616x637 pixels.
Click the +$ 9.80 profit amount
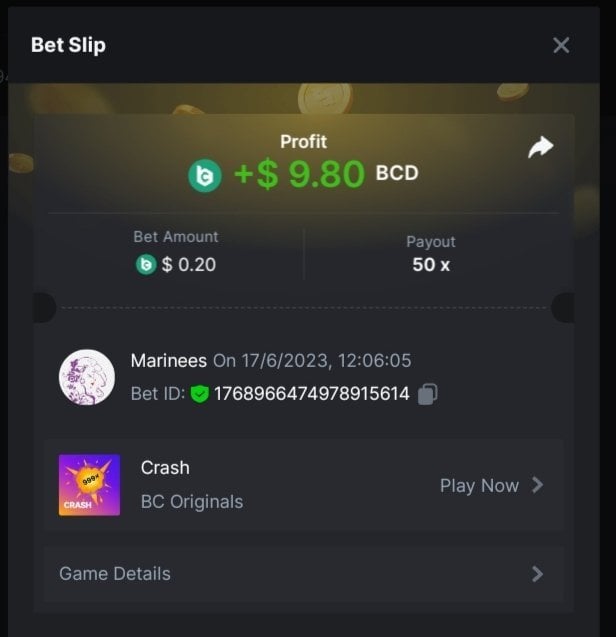(x=299, y=174)
